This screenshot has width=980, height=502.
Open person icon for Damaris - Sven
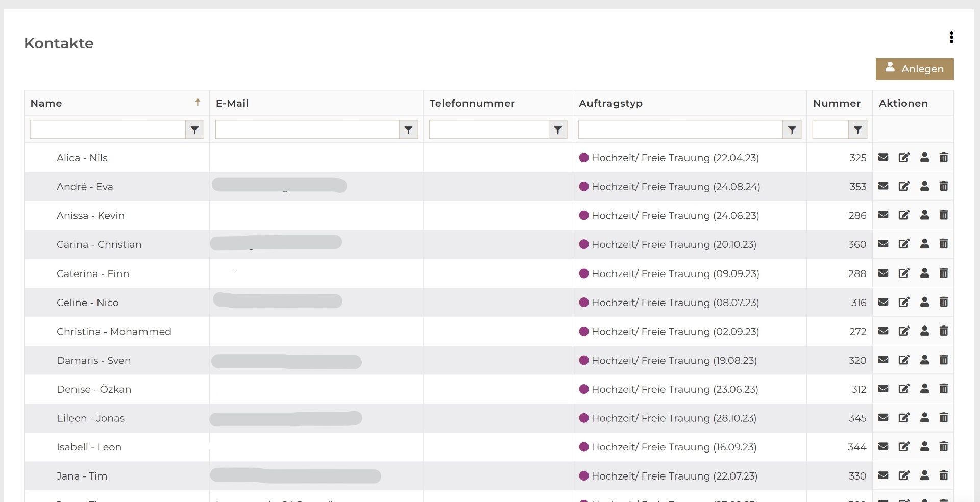point(924,360)
